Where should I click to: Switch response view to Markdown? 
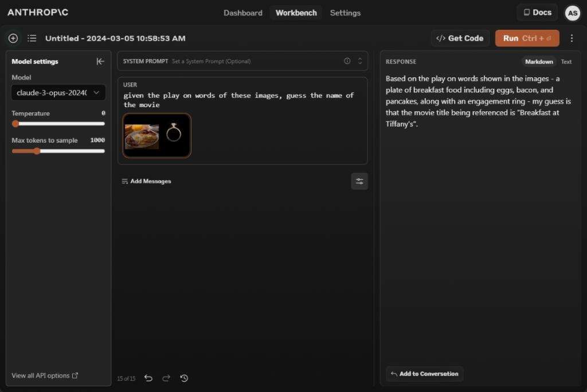pyautogui.click(x=539, y=62)
